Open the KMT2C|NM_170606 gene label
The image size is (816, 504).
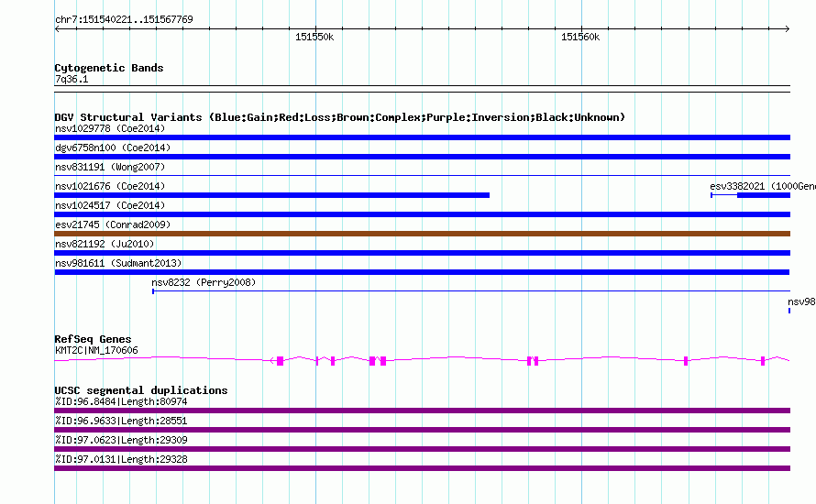[96, 351]
